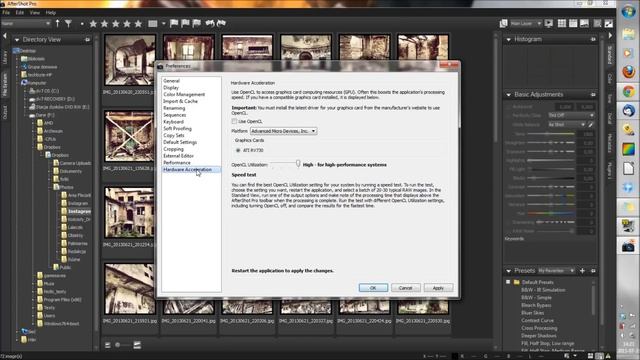Click the Windows Start orb
The width and height of the screenshot is (640, 360).
click(x=629, y=11)
